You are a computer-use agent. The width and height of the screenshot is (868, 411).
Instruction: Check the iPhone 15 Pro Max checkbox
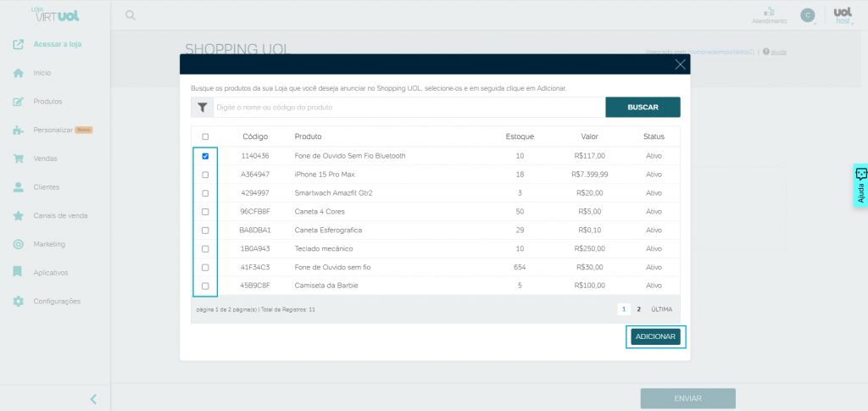point(205,175)
